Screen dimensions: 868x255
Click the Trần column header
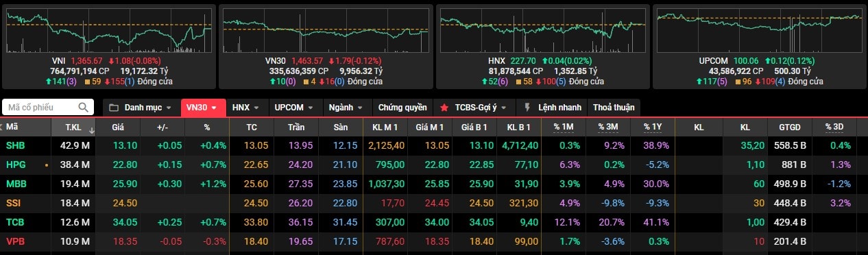296,127
